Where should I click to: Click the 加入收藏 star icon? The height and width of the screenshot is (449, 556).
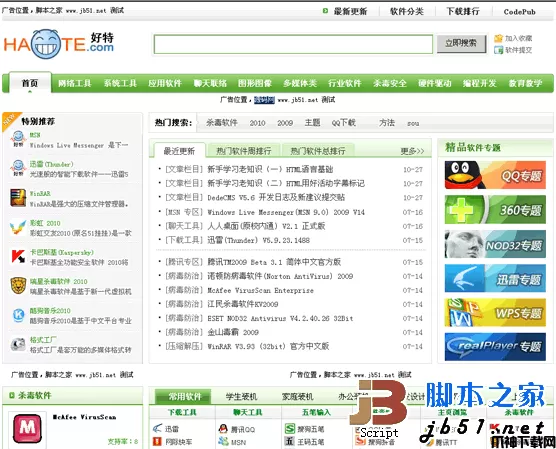point(499,38)
